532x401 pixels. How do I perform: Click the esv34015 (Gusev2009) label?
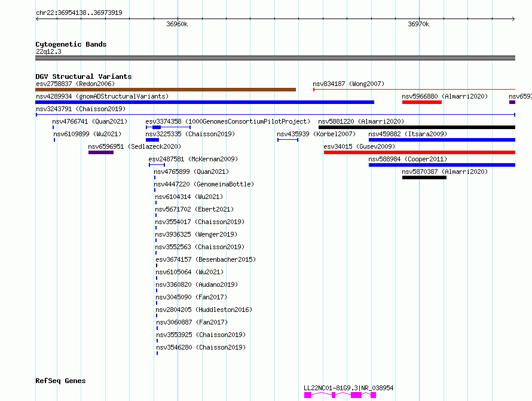(x=359, y=146)
